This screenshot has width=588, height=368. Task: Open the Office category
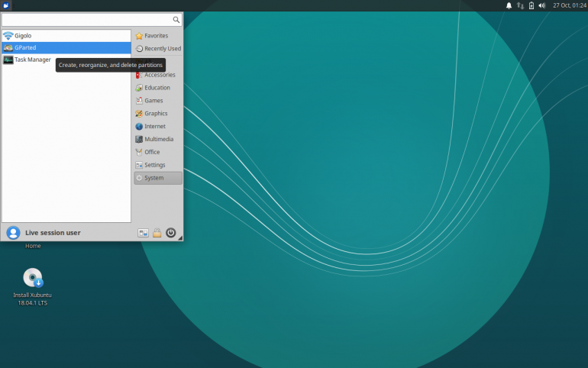click(152, 152)
